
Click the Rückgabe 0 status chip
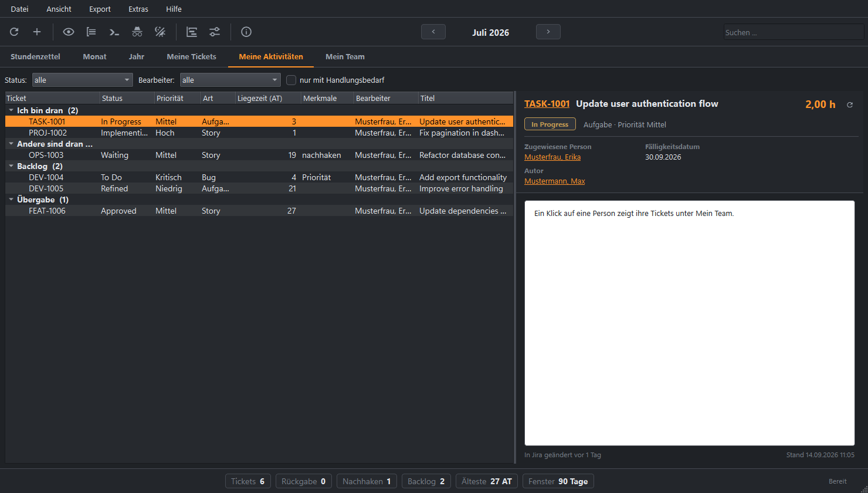304,481
